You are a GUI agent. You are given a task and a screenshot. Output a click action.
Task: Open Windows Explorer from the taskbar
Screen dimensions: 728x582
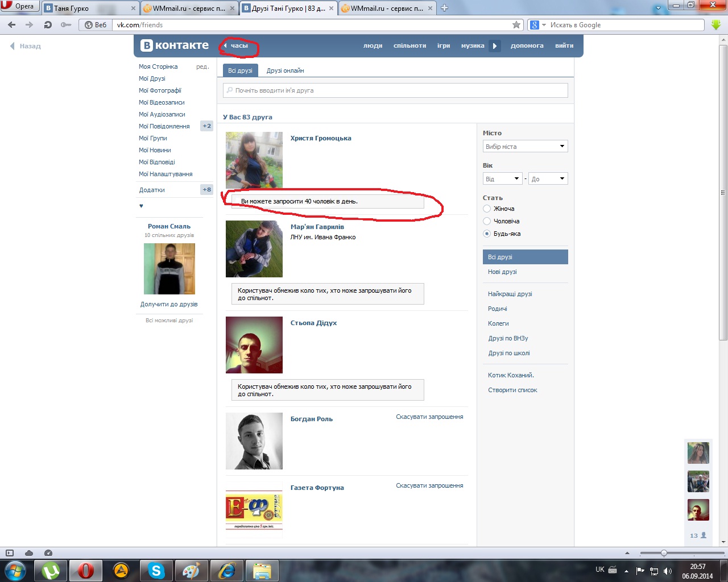tap(262, 570)
